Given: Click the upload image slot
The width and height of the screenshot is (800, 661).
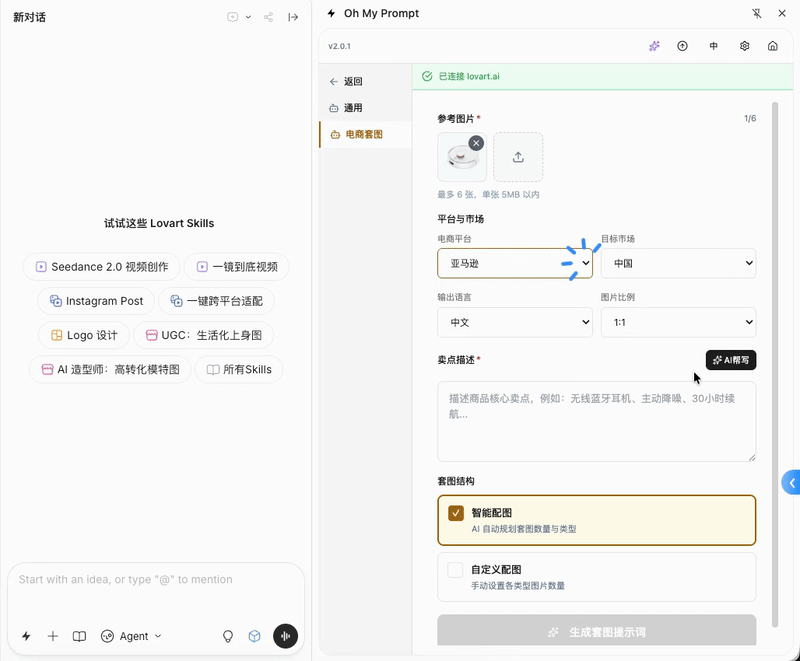Looking at the screenshot, I should (x=518, y=157).
